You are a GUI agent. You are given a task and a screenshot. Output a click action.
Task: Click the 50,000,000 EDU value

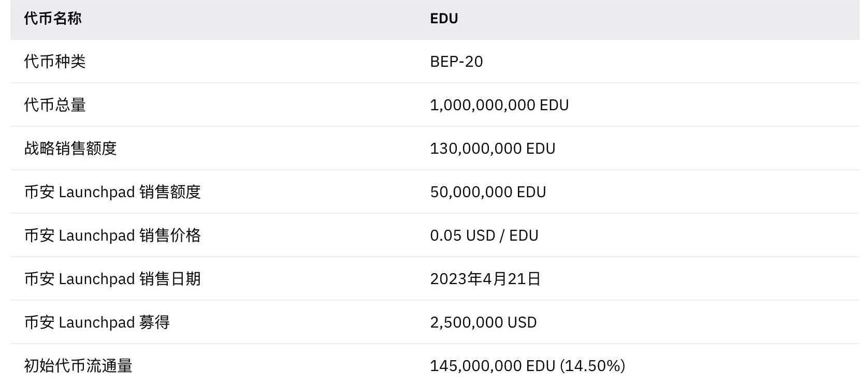pyautogui.click(x=488, y=192)
